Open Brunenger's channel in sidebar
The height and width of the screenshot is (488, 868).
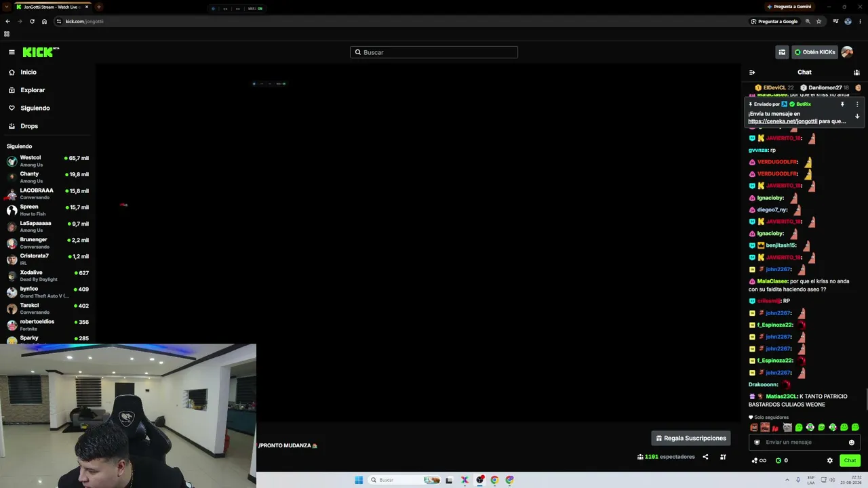pyautogui.click(x=47, y=243)
